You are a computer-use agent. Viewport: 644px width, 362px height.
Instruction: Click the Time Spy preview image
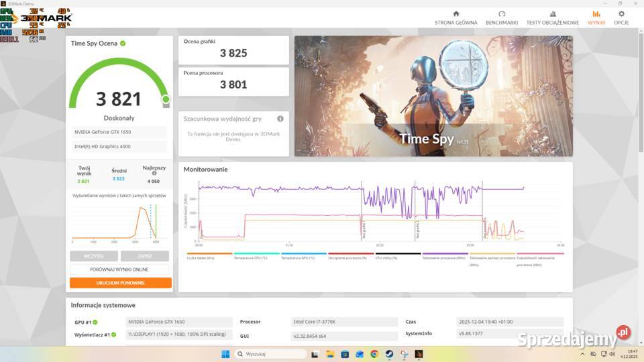point(433,96)
